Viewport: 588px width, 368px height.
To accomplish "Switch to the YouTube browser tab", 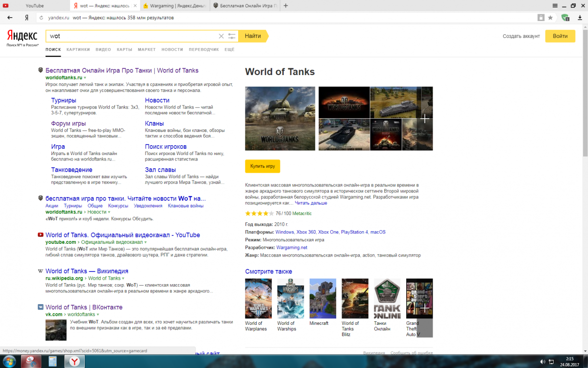I will [34, 6].
